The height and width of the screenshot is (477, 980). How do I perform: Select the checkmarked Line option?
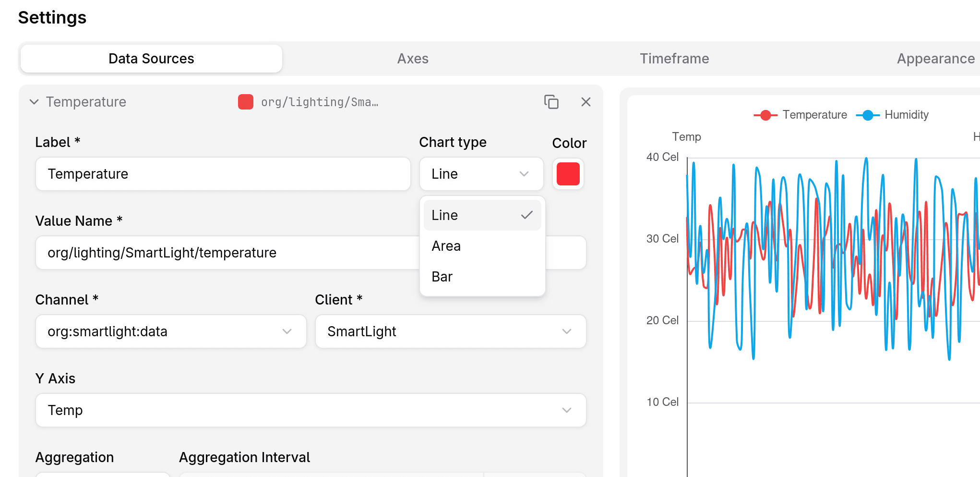[x=481, y=215]
